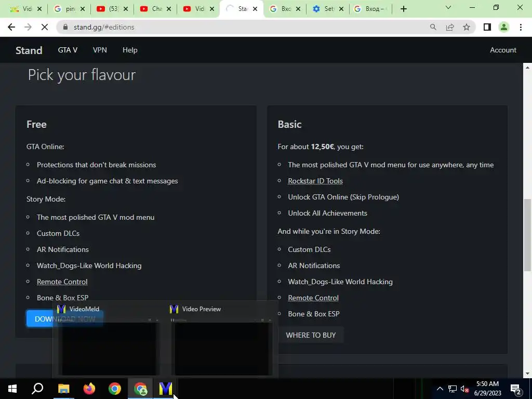Viewport: 532px width, 399px height.
Task: Click the scrollbar up arrow
Action: pos(527,68)
